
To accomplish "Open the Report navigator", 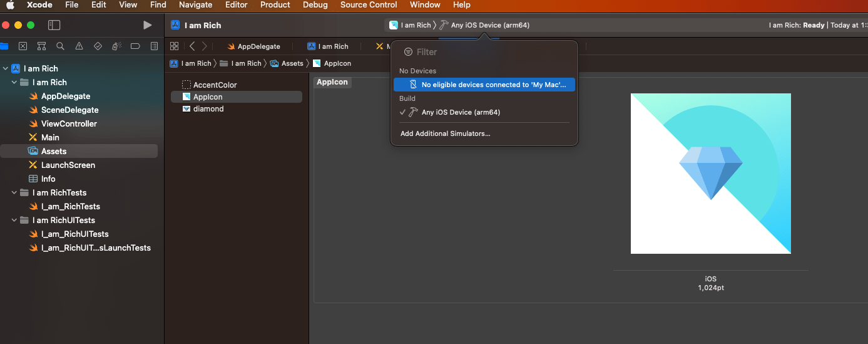I will point(154,46).
